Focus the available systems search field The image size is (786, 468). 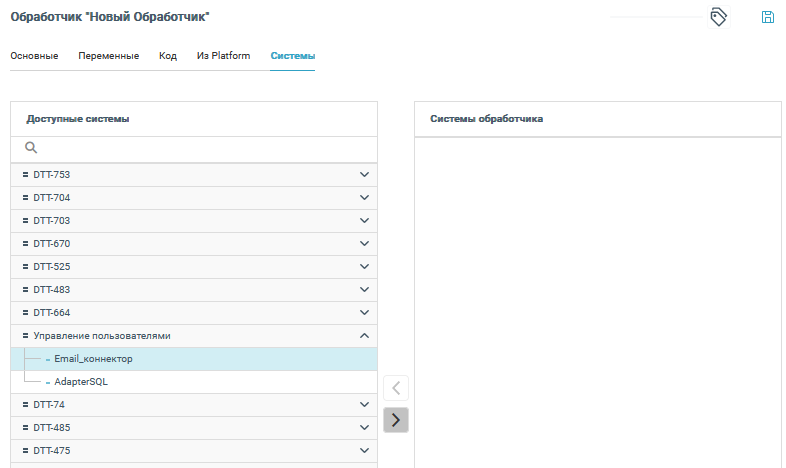(x=200, y=148)
